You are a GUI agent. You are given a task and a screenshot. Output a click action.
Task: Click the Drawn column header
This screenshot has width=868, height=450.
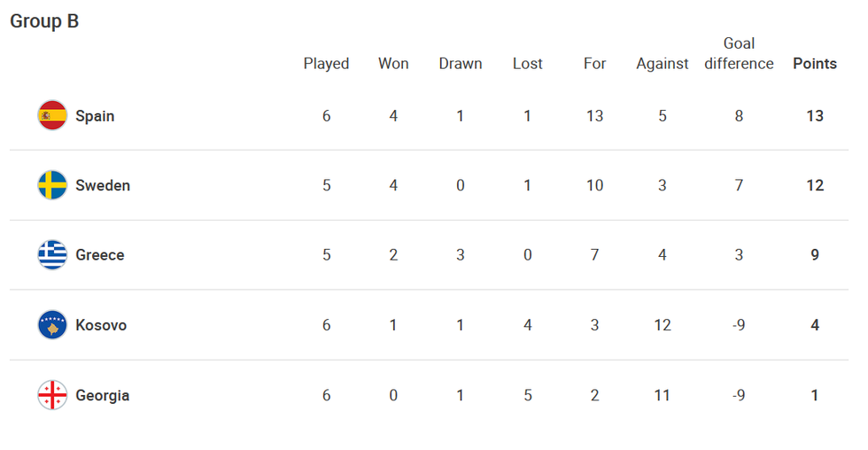461,64
